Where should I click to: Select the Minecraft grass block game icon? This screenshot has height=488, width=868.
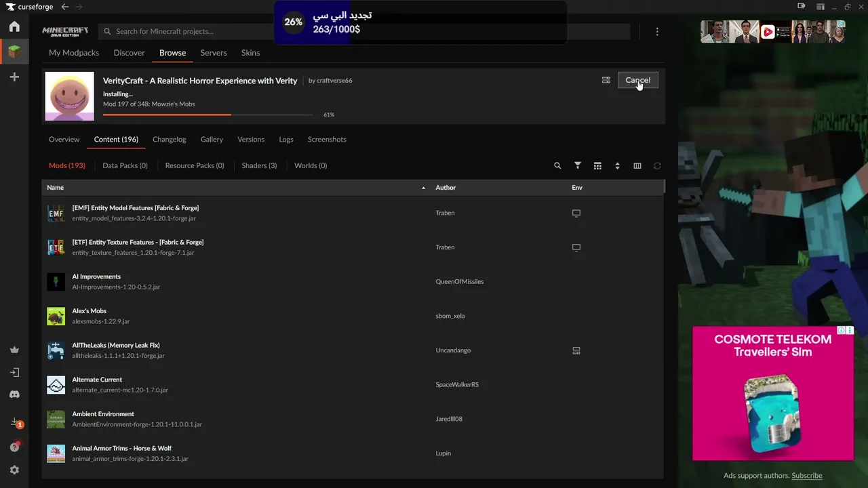point(14,52)
